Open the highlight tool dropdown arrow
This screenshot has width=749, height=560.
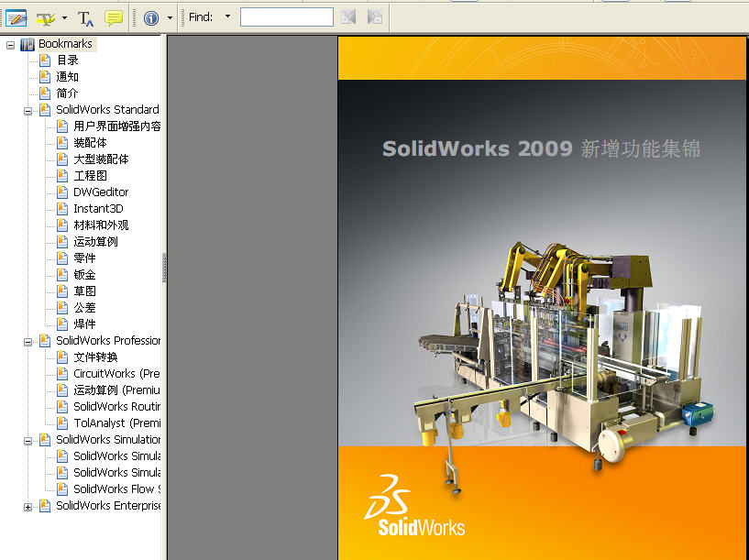pos(64,18)
